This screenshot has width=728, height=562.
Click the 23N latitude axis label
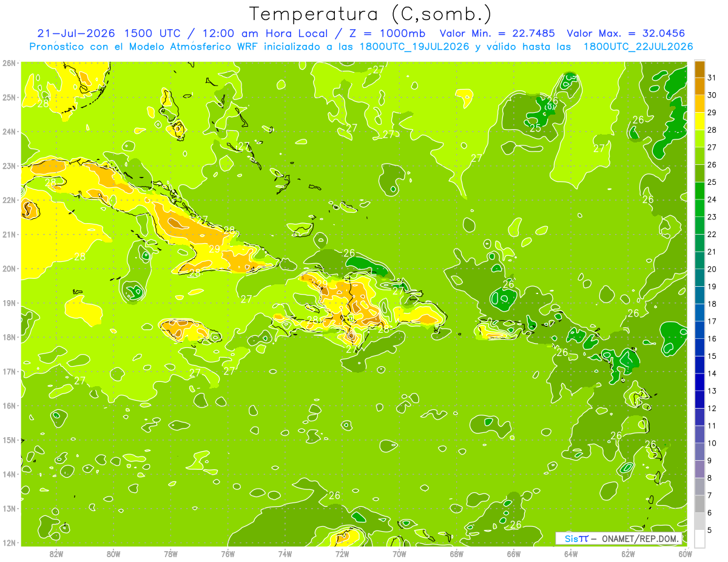(9, 166)
